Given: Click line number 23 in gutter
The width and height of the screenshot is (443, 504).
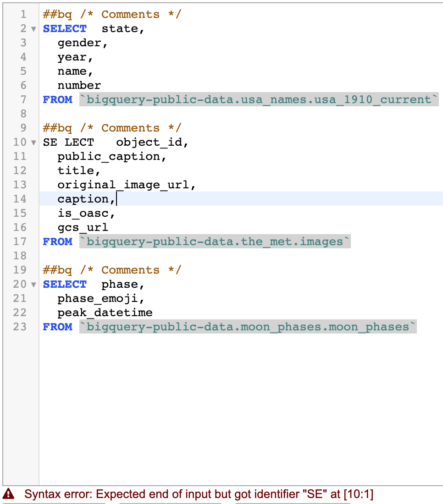Looking at the screenshot, I should [20, 327].
